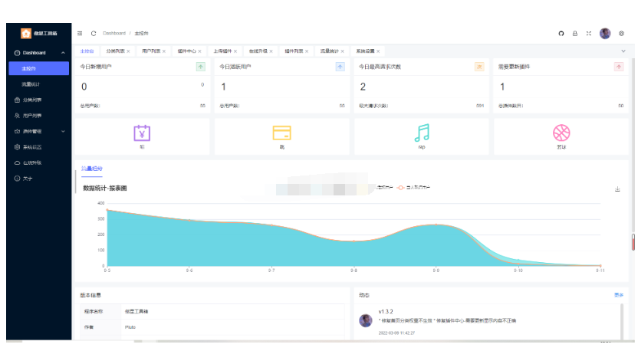Viewport: 638px width, 364px height.
Task: Click the 数据统计-报表图 chart title
Action: 105,188
